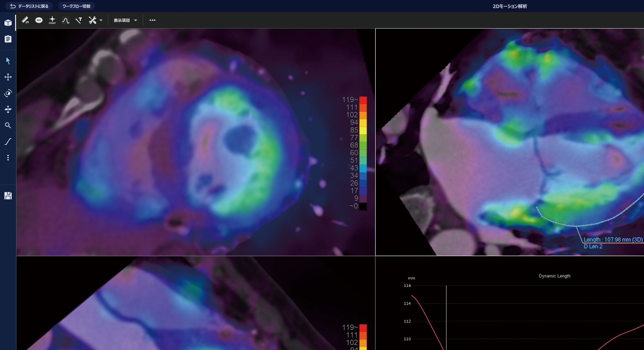Expand the tools dropdown arrow beside wrench

coord(101,20)
